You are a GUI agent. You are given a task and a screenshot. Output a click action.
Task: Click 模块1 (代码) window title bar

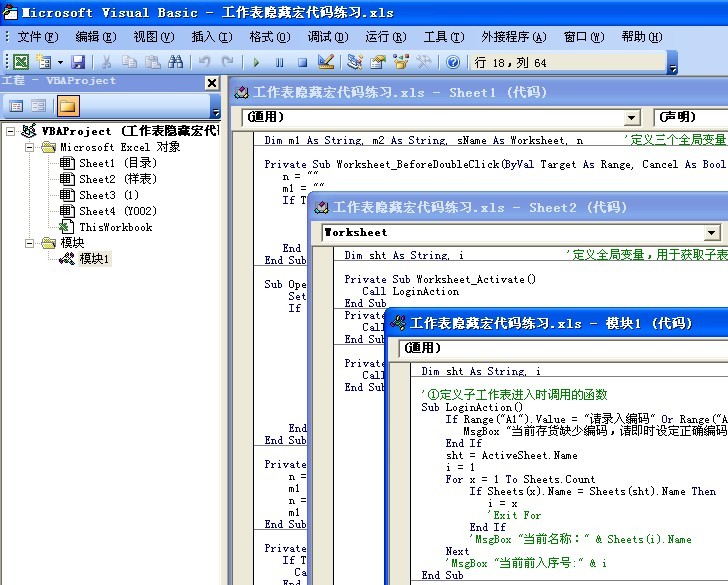click(x=557, y=323)
